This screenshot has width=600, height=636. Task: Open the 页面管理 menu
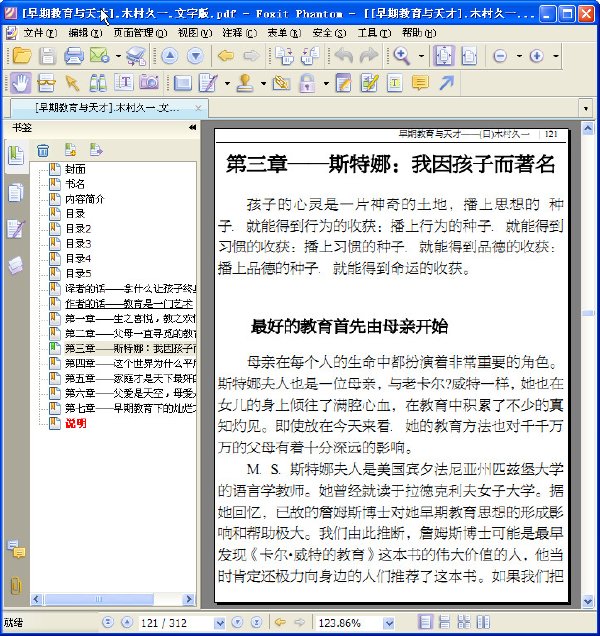point(140,33)
